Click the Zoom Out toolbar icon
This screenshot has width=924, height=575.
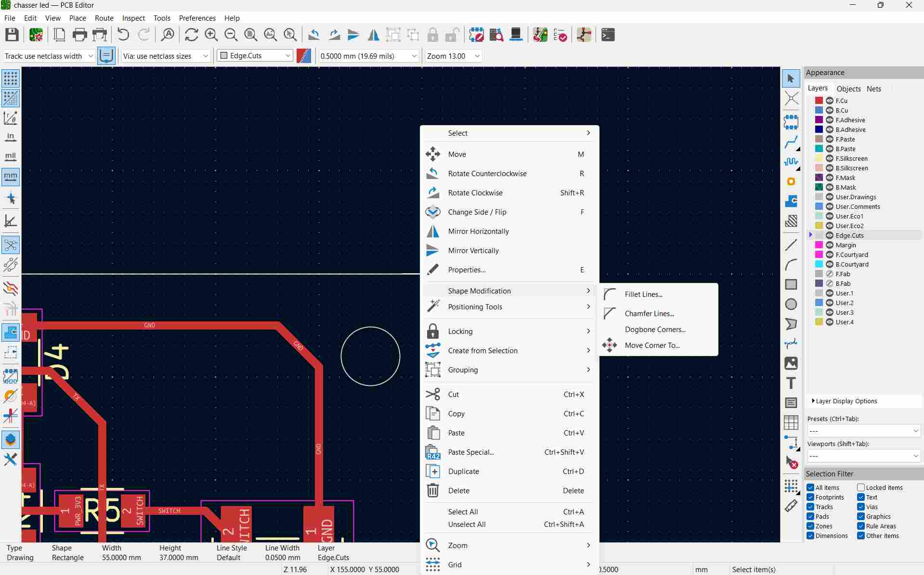231,35
